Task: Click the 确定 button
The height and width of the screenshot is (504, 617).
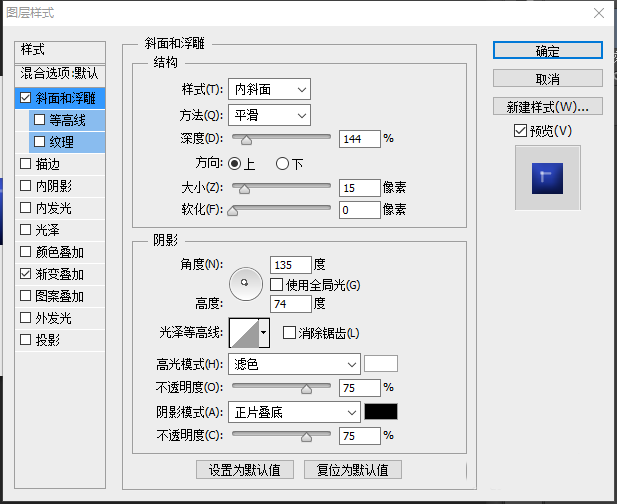Action: click(548, 51)
